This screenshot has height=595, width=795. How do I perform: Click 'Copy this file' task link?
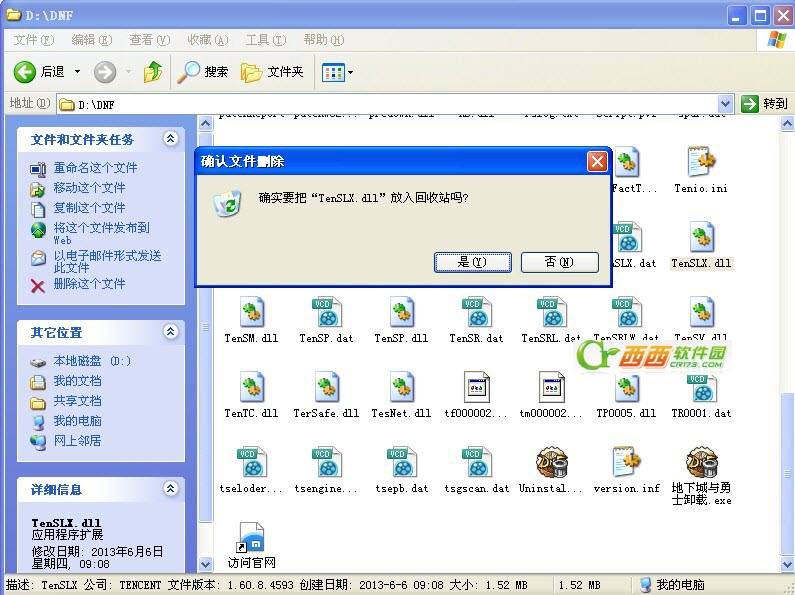pyautogui.click(x=89, y=208)
